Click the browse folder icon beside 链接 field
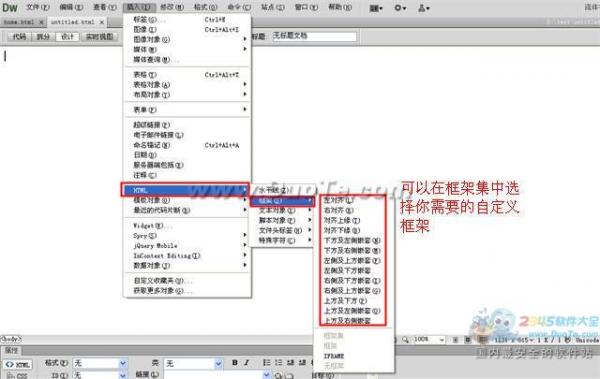This screenshot has width=600, height=379. (289, 376)
